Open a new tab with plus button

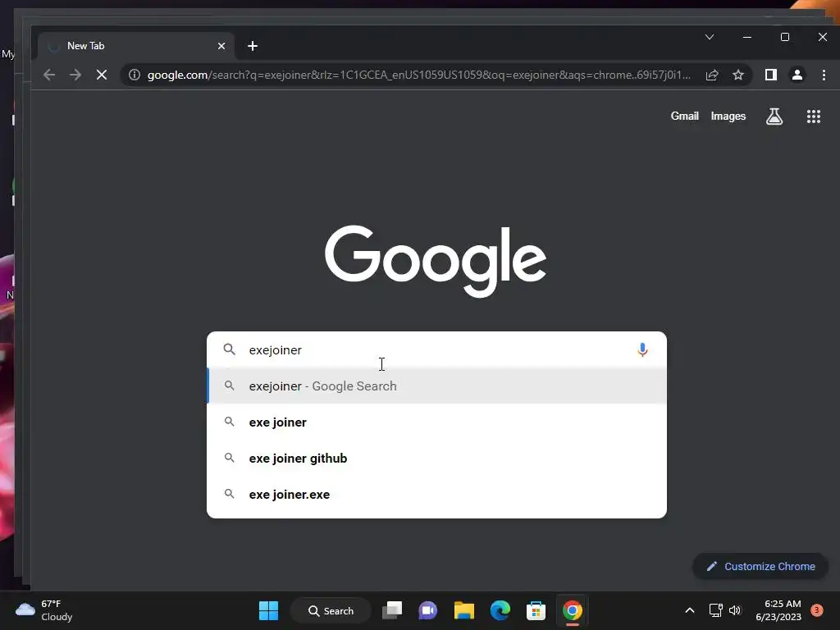(253, 46)
